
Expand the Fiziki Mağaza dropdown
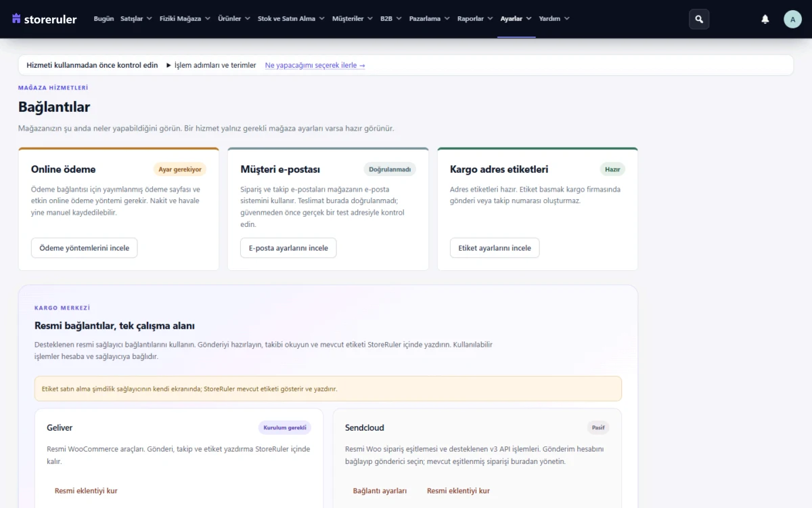coord(185,19)
